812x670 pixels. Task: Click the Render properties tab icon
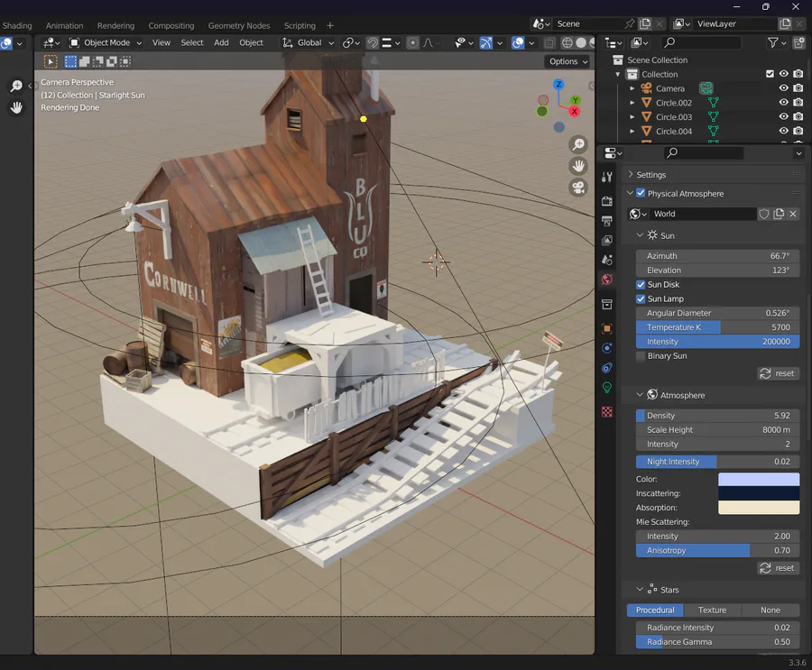[607, 200]
